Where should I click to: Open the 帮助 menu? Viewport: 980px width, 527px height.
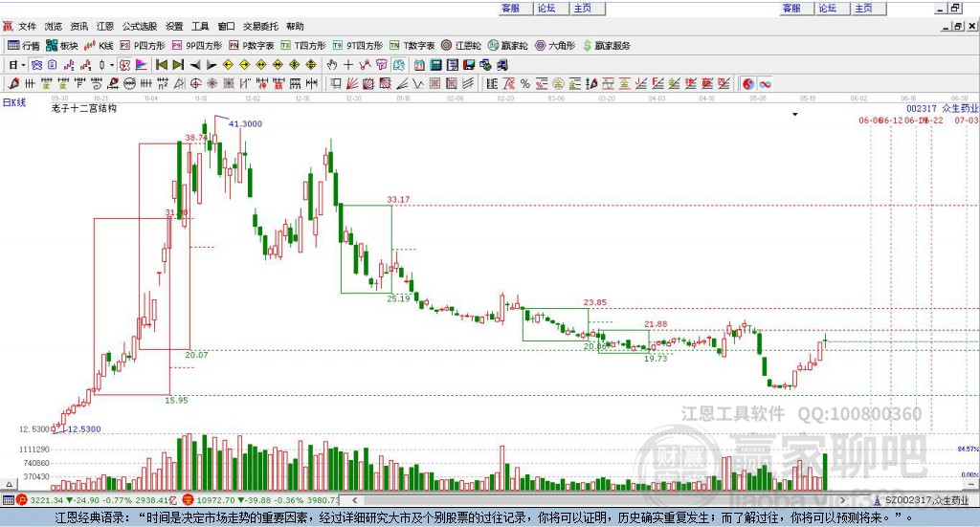295,26
